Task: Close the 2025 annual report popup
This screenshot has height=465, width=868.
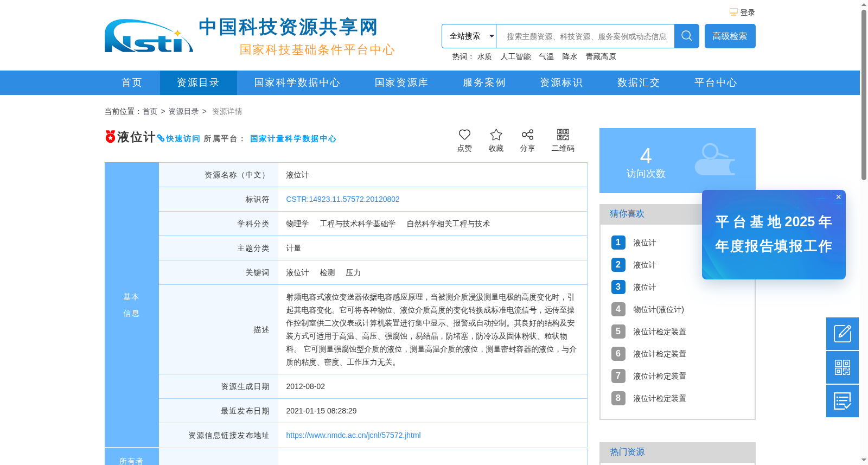Action: point(839,197)
